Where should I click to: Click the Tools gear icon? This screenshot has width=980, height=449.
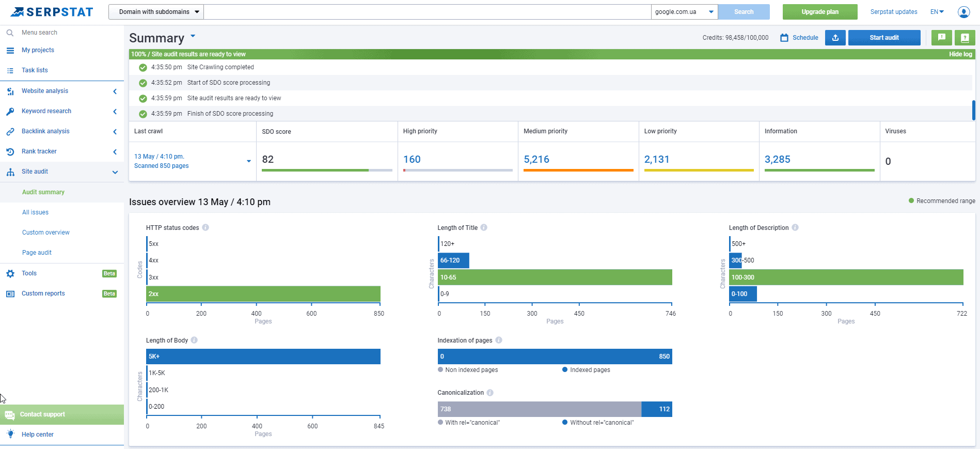click(x=10, y=273)
